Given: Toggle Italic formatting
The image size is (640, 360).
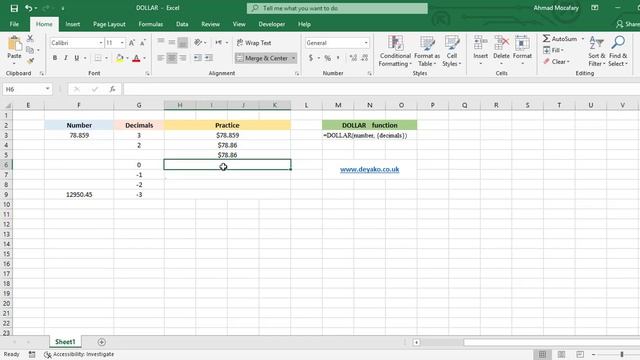Looking at the screenshot, I should click(x=66, y=58).
